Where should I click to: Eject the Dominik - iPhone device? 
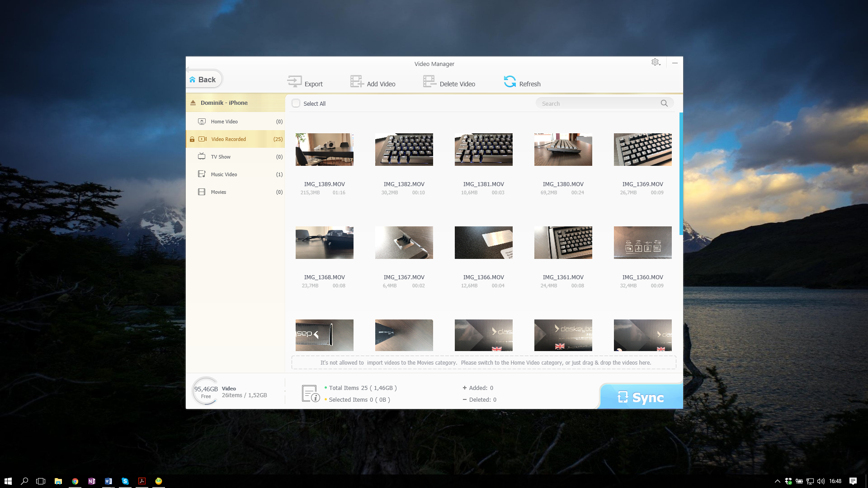coord(193,103)
